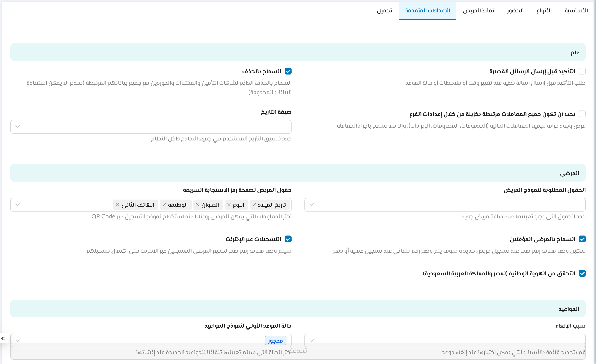This screenshot has width=596, height=364.
Task: Remove the الهاتف الثاني tag
Action: pos(117,205)
